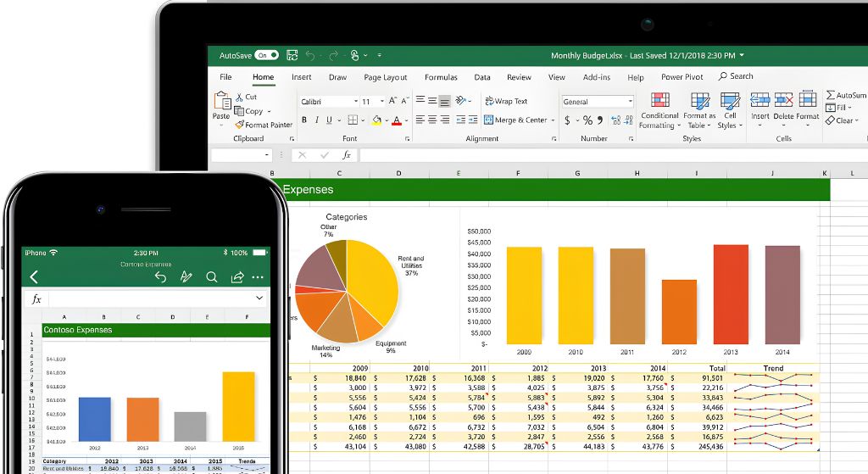Click the Delete cells icon

(783, 100)
